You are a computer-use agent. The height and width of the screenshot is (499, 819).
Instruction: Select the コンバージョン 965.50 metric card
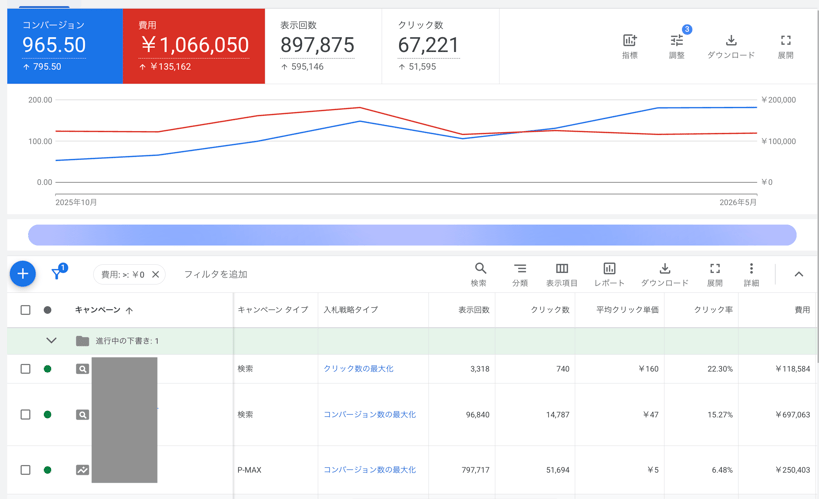point(65,46)
